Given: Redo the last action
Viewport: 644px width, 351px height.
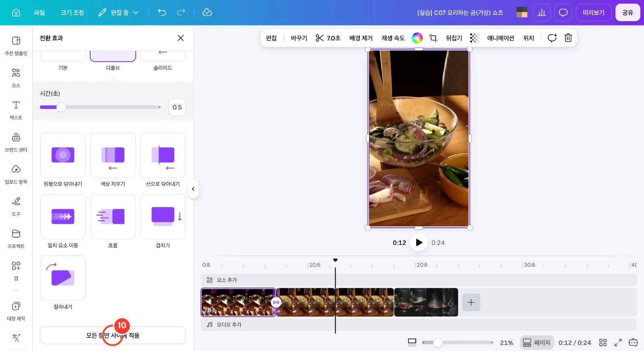Looking at the screenshot, I should (181, 12).
